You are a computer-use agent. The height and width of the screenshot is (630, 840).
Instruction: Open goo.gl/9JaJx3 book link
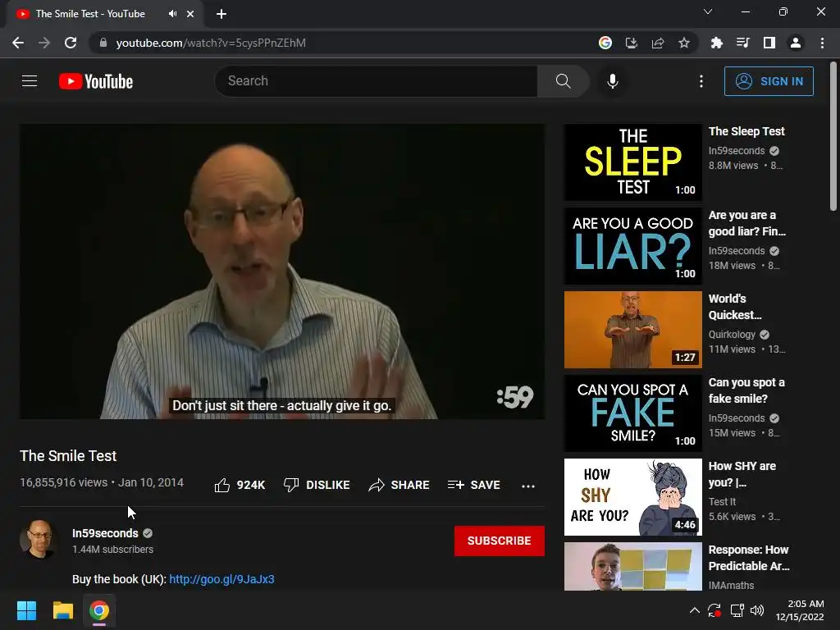point(221,579)
